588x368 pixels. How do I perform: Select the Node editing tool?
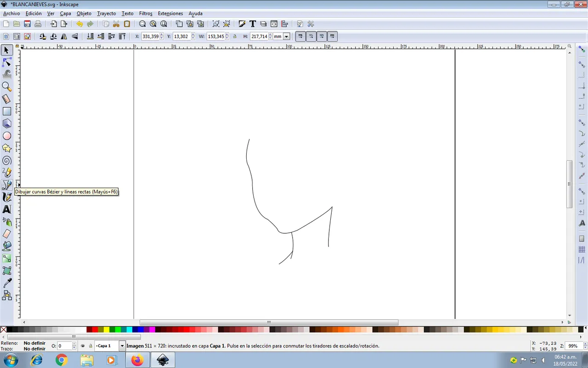pyautogui.click(x=7, y=62)
